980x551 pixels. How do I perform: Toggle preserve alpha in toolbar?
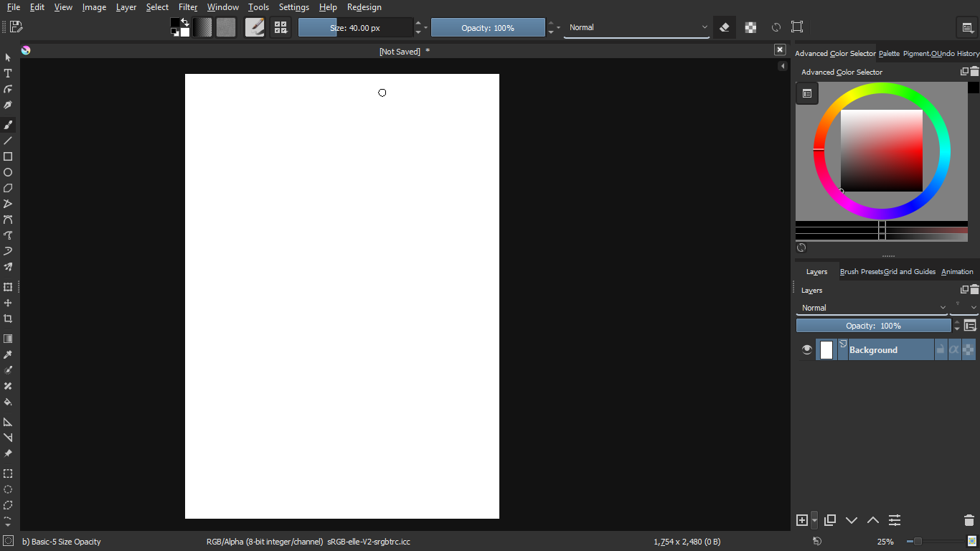(x=750, y=27)
